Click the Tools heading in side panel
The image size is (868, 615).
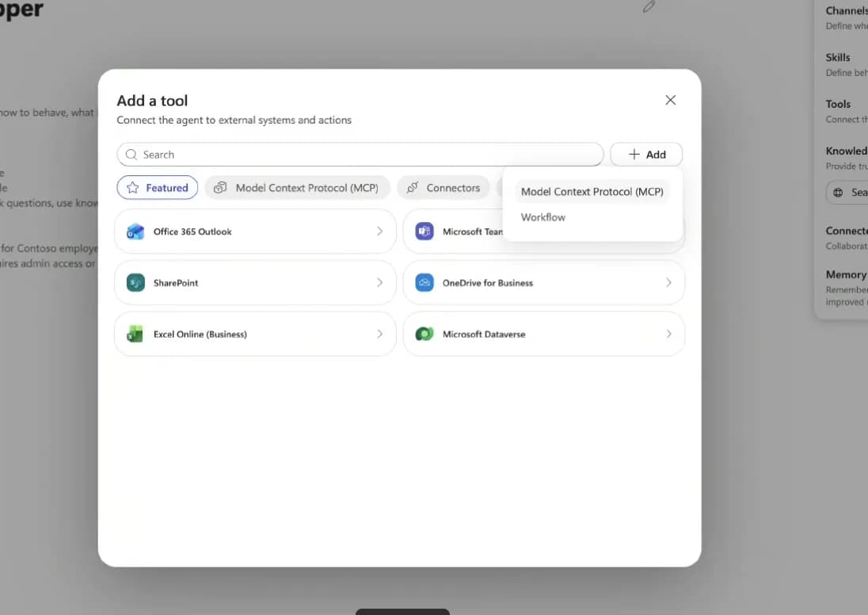coord(838,104)
